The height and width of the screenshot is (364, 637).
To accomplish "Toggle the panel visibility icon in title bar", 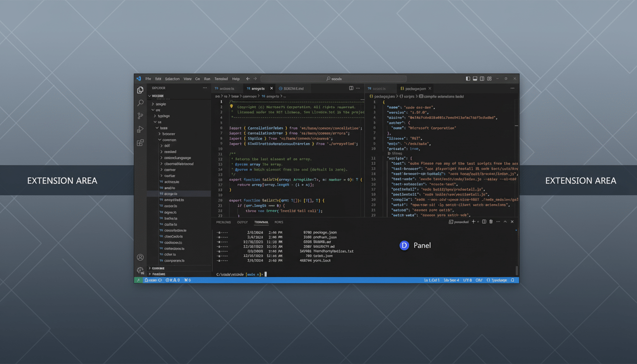I will (x=475, y=79).
